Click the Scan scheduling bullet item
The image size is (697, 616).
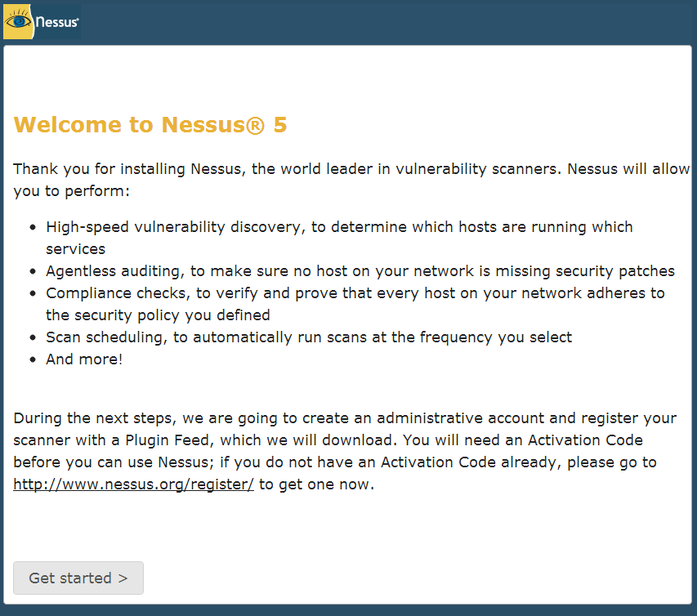point(309,337)
